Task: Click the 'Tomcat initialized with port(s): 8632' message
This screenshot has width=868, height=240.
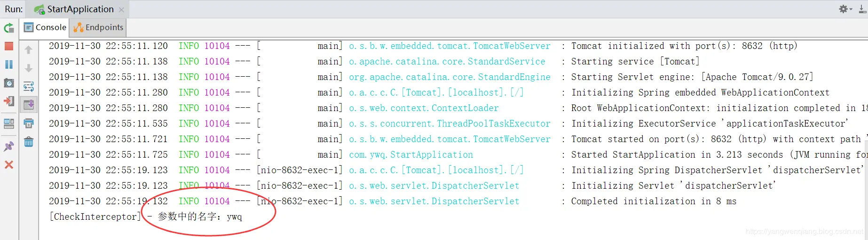Action: pos(684,46)
